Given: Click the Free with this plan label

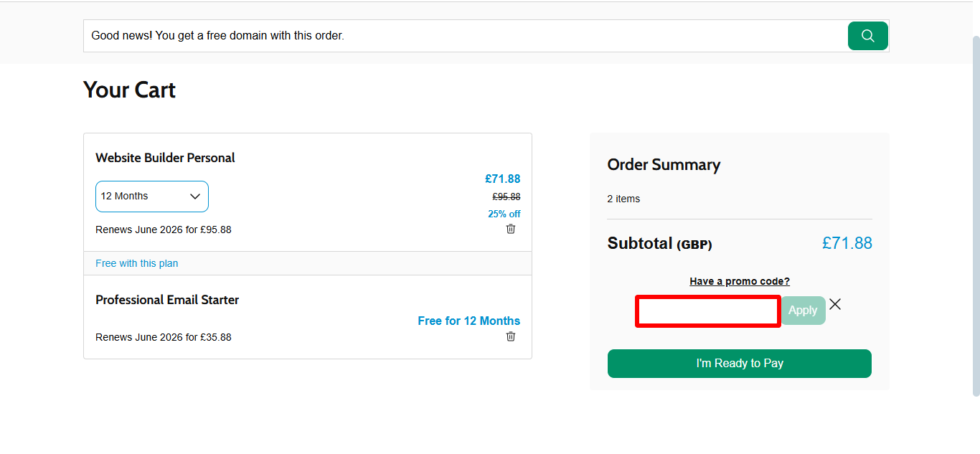Looking at the screenshot, I should click(x=136, y=263).
